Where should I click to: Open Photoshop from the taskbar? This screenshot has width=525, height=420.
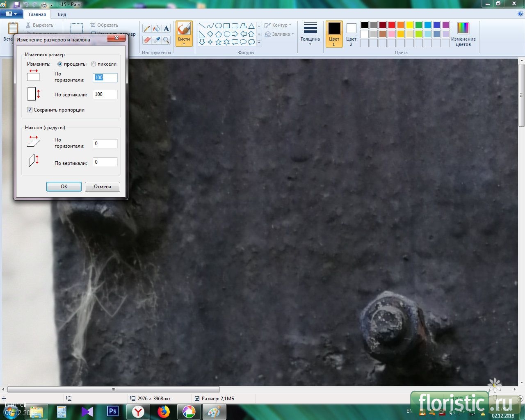[x=113, y=411]
